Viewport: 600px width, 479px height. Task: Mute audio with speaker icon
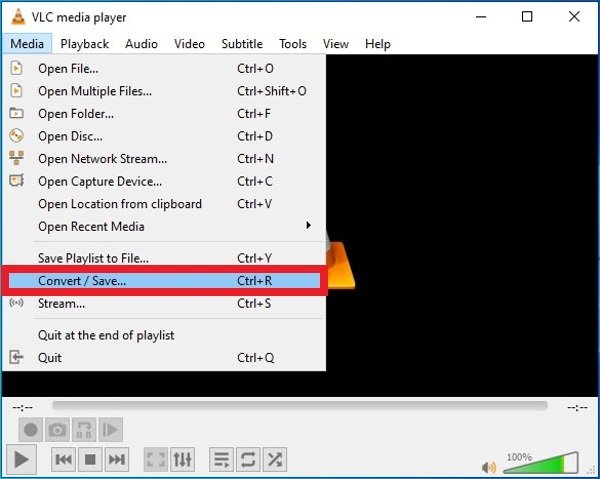coord(489,467)
